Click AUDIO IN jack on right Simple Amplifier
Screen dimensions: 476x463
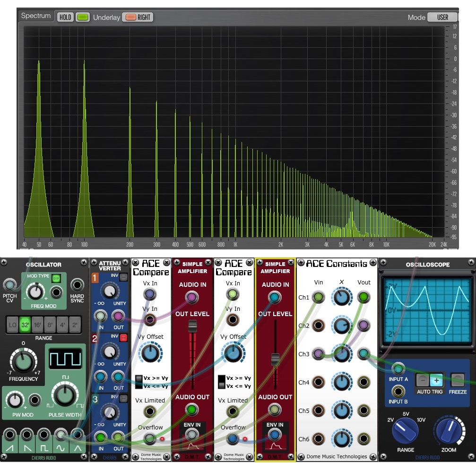click(275, 297)
